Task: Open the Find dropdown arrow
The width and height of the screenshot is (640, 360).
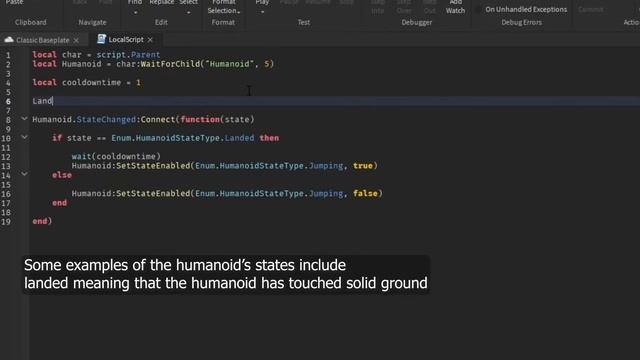Action: coord(135,12)
